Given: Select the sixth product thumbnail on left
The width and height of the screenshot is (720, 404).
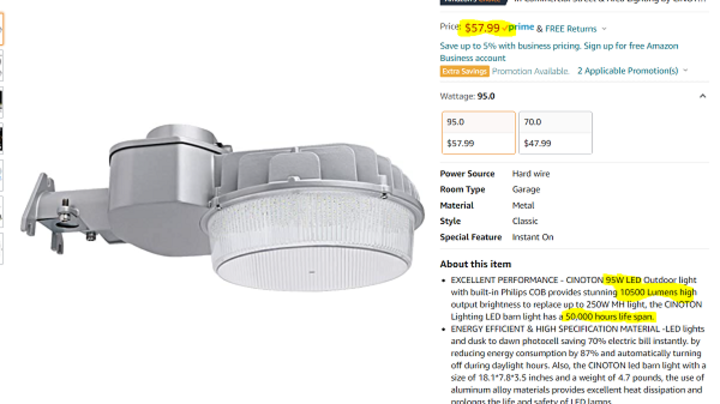Looking at the screenshot, I should coord(1,212).
